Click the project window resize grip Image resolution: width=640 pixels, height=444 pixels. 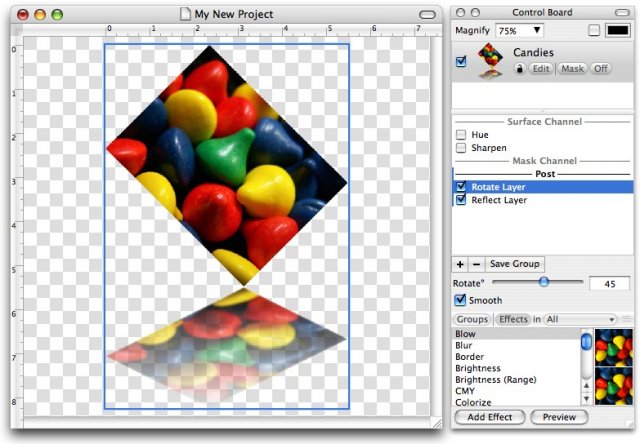(436, 423)
